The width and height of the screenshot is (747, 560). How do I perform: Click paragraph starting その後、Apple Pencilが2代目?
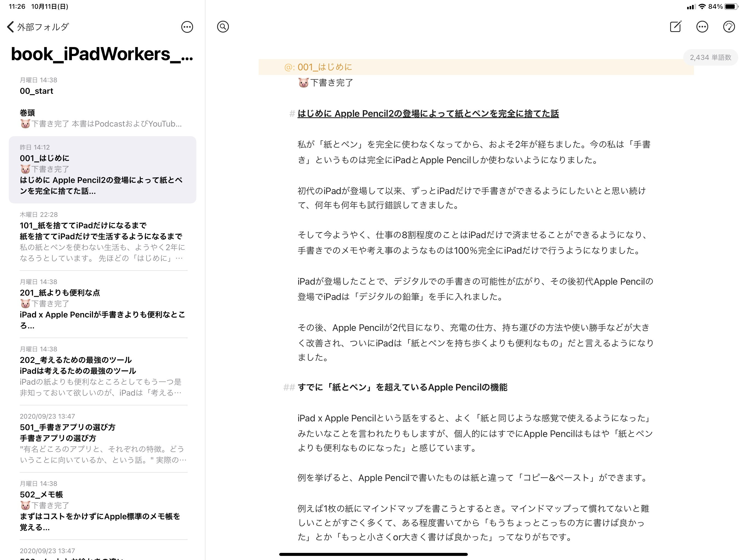point(475,343)
